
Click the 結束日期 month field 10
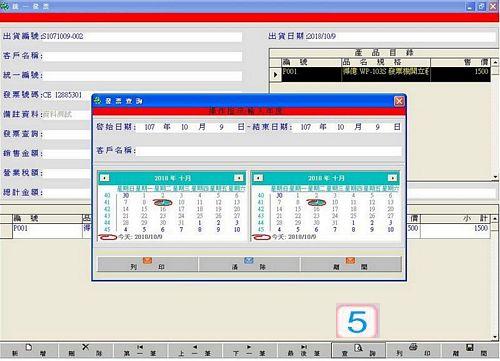[340, 127]
